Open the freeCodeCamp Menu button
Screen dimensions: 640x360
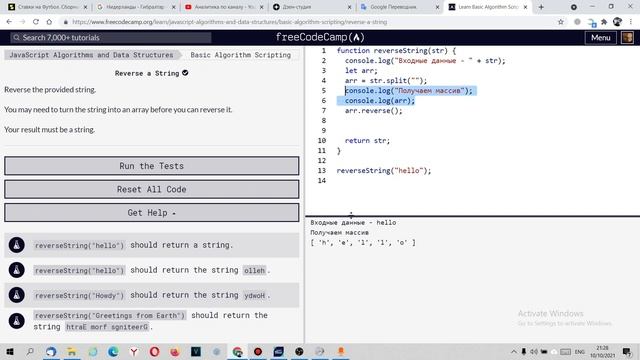coord(600,38)
